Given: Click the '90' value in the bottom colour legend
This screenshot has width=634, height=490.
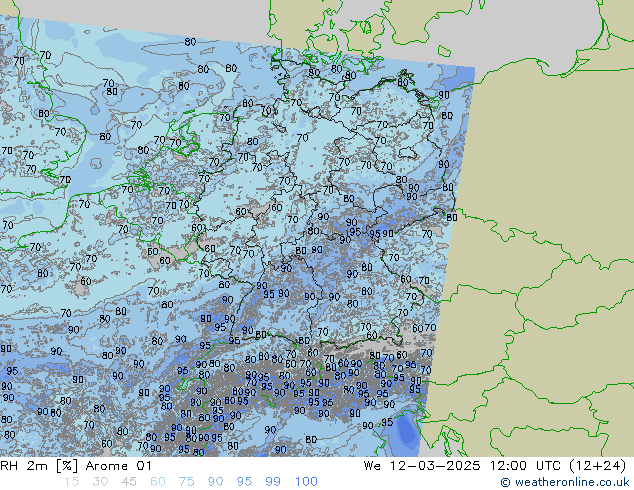Looking at the screenshot, I should (x=216, y=482).
